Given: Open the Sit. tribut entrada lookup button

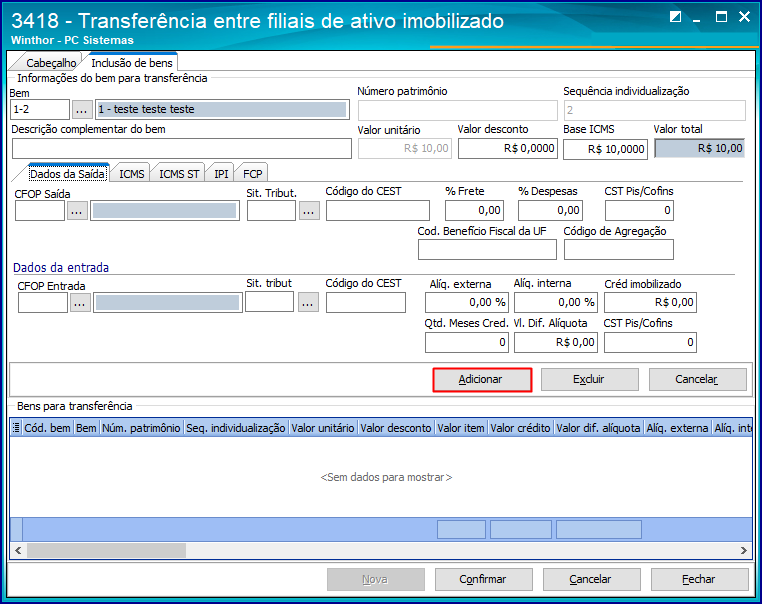Looking at the screenshot, I should point(308,302).
